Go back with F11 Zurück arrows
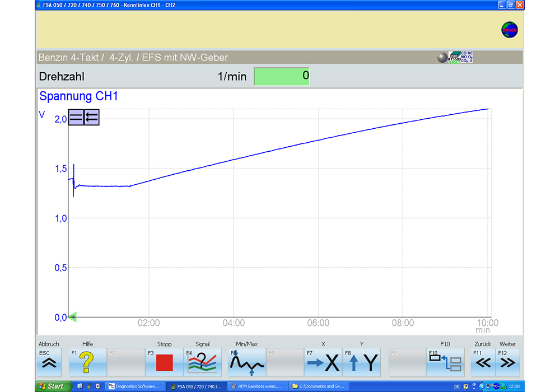The height and width of the screenshot is (392, 560). [x=483, y=363]
